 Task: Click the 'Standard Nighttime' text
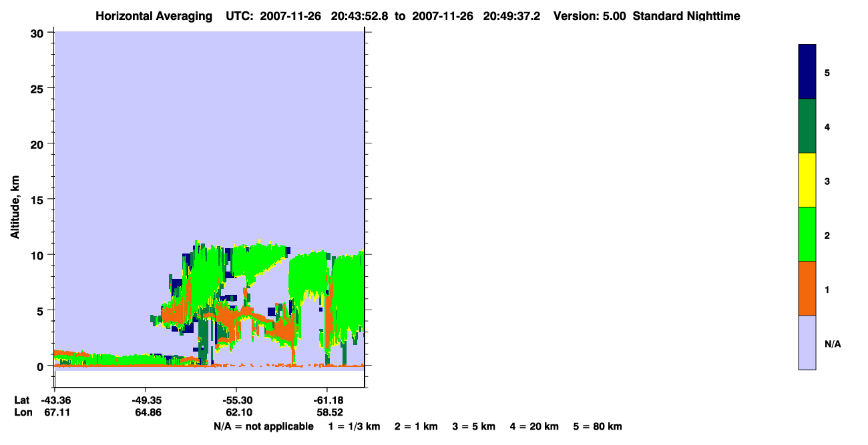tap(686, 16)
